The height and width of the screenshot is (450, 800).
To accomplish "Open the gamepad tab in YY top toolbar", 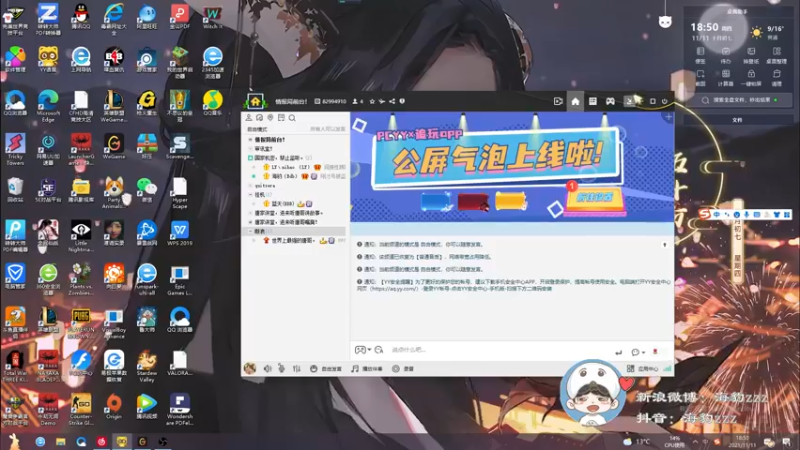I will [x=610, y=101].
